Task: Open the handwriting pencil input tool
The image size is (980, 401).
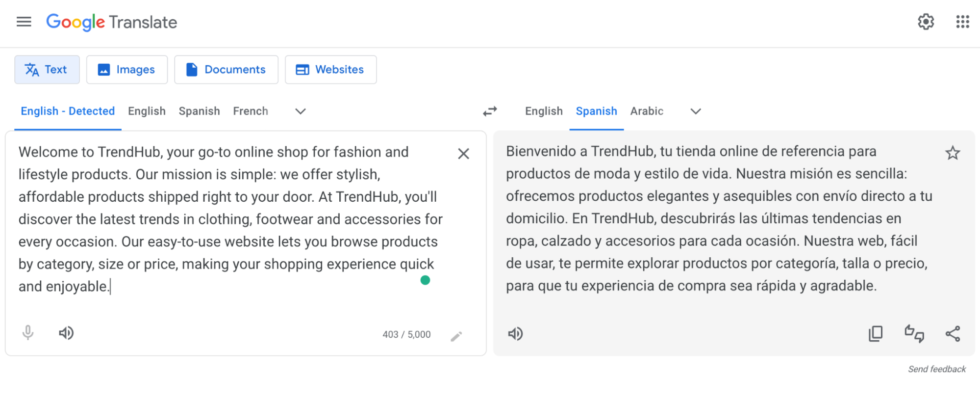Action: (x=456, y=336)
